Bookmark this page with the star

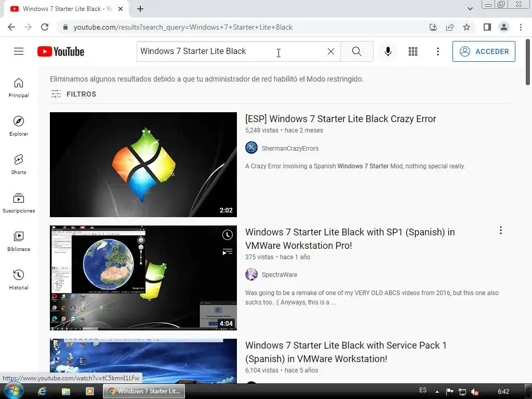point(467,27)
